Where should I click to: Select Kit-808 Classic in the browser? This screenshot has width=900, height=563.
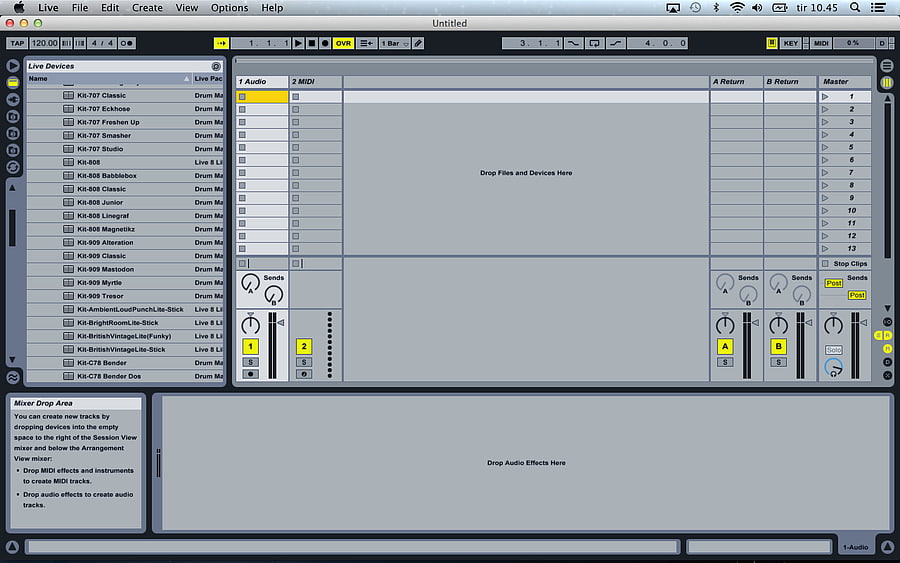click(x=102, y=189)
